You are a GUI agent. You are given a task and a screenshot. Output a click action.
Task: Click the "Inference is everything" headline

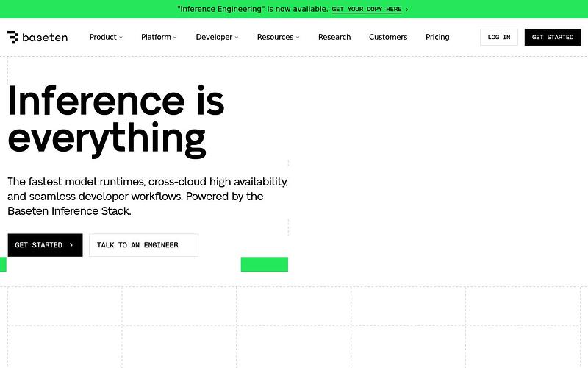pos(116,121)
